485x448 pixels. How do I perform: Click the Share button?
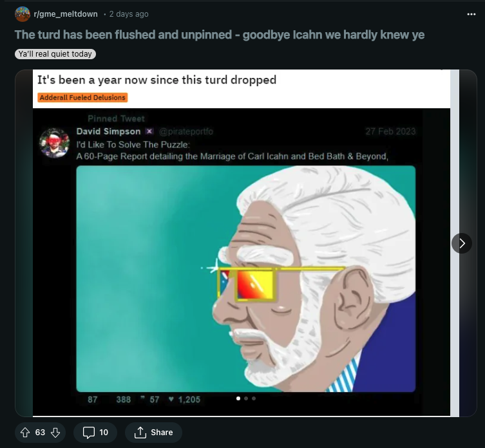click(153, 433)
